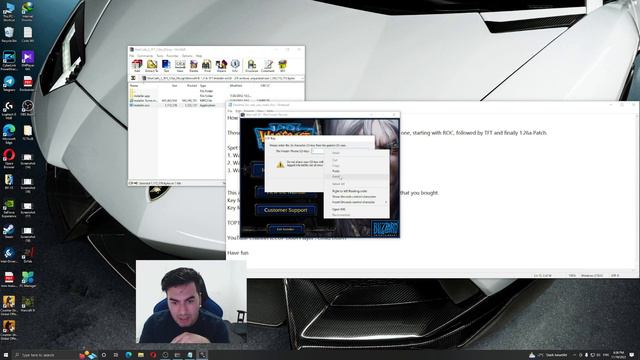640x360 pixels.
Task: Open Edge from the taskbar
Action: tap(129, 355)
